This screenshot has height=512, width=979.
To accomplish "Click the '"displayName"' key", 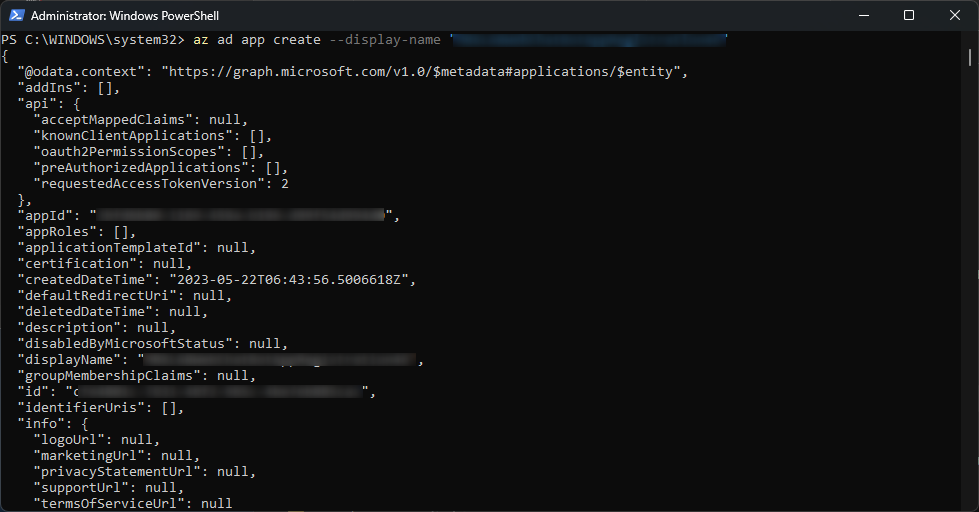I will pyautogui.click(x=69, y=360).
